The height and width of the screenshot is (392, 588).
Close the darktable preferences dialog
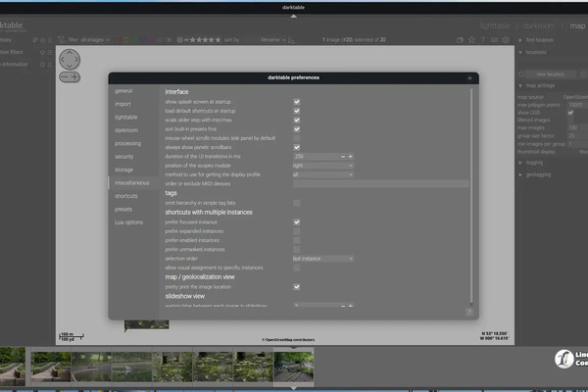pyautogui.click(x=469, y=78)
